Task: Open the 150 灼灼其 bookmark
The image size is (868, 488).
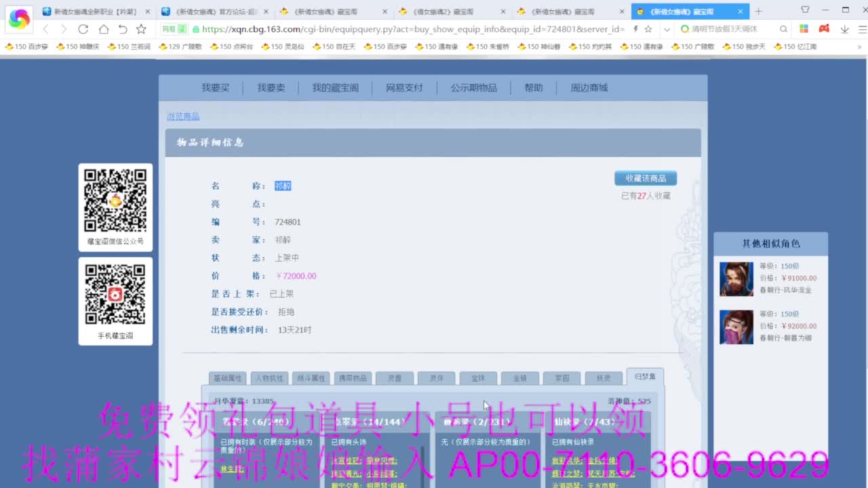Action: (x=591, y=47)
